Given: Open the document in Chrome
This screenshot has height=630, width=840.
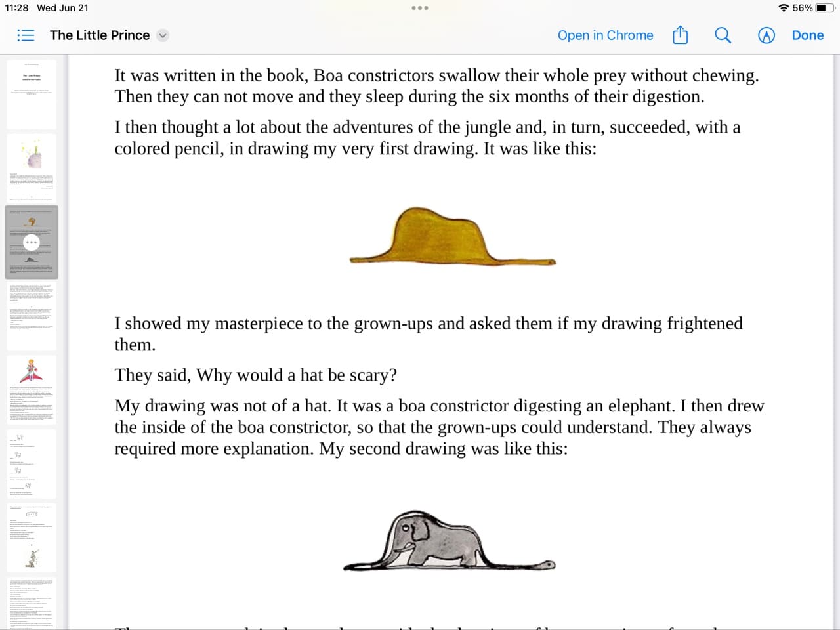Looking at the screenshot, I should pos(605,35).
